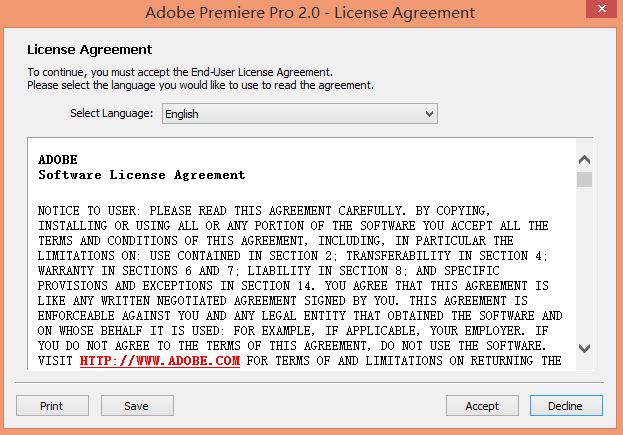623x435 pixels.
Task: Click the 'Select Language:' label
Action: (111, 114)
